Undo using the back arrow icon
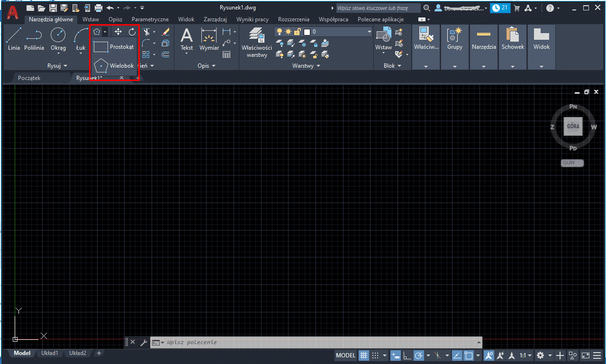This screenshot has width=606, height=364. coord(110,8)
